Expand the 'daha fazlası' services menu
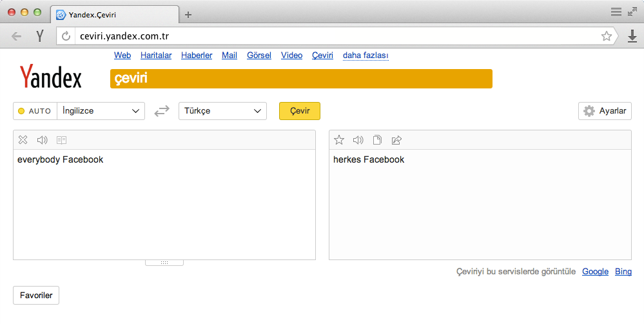The height and width of the screenshot is (324, 644). point(366,55)
